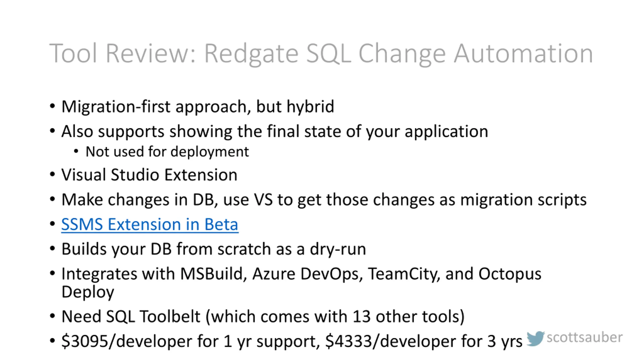Click the Also supports showing final state line
Image resolution: width=644 pixels, height=362 pixels.
pyautogui.click(x=275, y=131)
